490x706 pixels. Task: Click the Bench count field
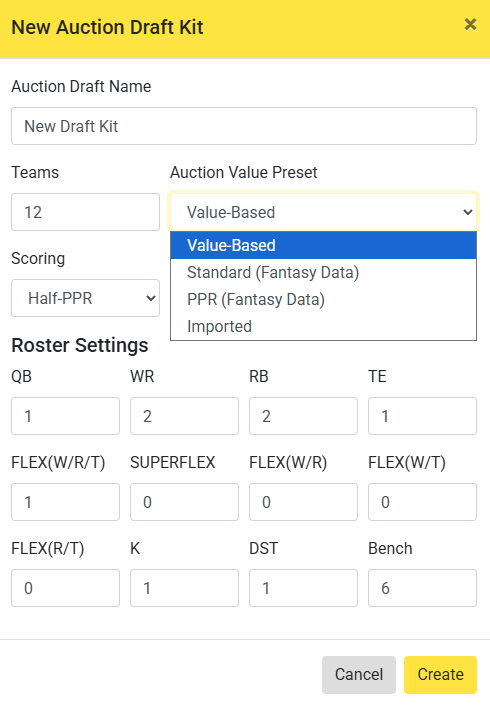click(x=422, y=588)
